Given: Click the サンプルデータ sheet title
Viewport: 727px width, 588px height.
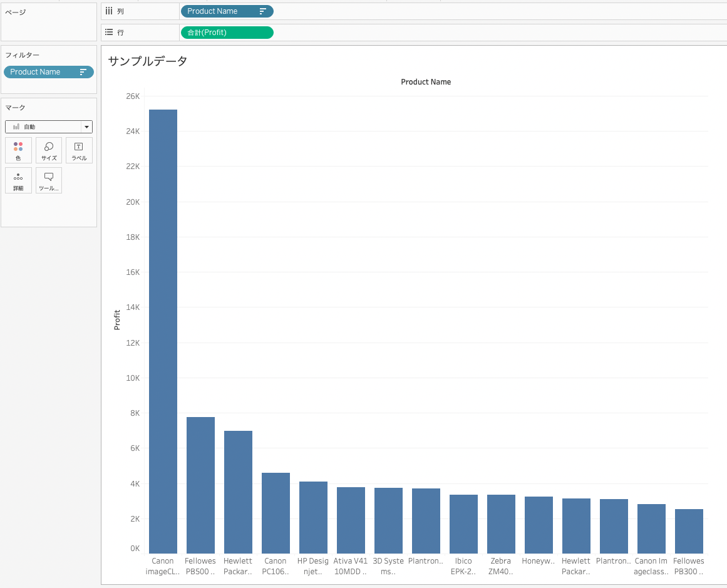Looking at the screenshot, I should (147, 61).
